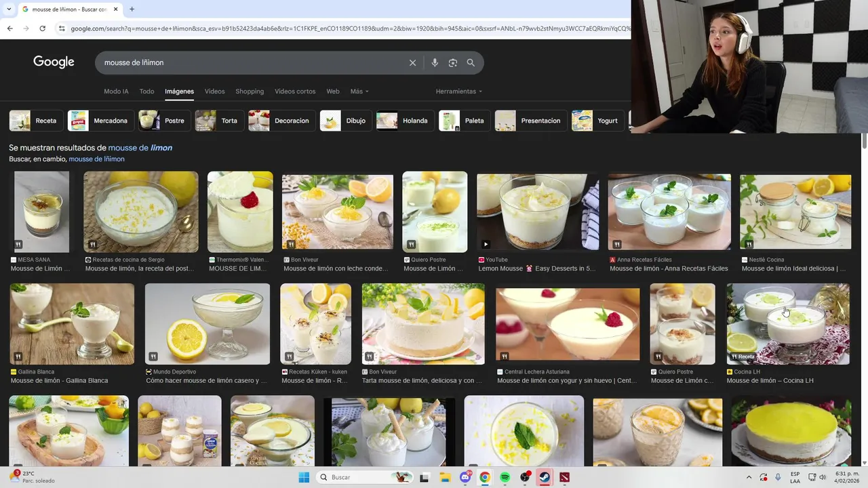The height and width of the screenshot is (488, 868).
Task: Select the Presentacion filter chip
Action: [531, 121]
